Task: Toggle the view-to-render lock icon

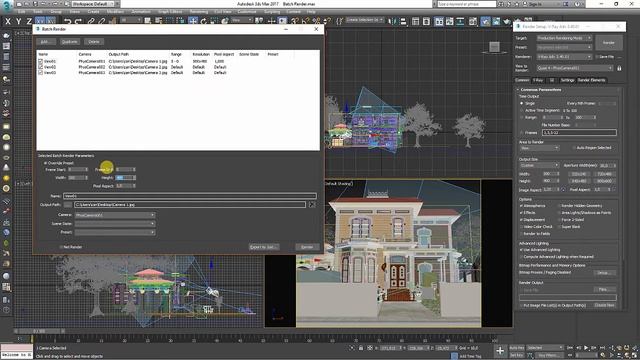Action: [x=619, y=68]
